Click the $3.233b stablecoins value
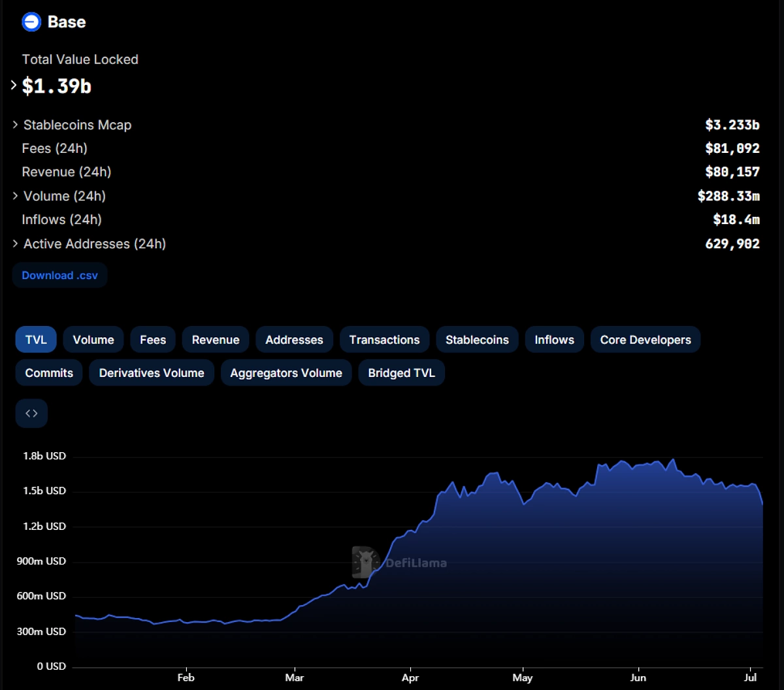This screenshot has width=784, height=690. tap(732, 125)
